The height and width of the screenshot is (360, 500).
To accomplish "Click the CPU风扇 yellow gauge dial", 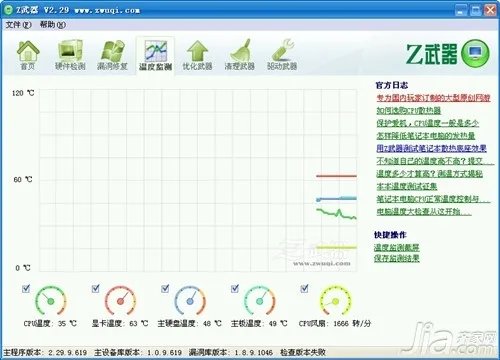I will 335,301.
